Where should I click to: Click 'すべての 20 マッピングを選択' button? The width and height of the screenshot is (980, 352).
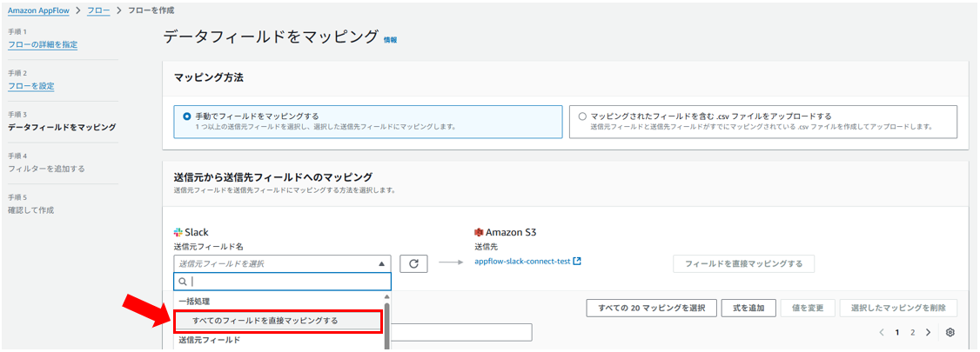651,308
